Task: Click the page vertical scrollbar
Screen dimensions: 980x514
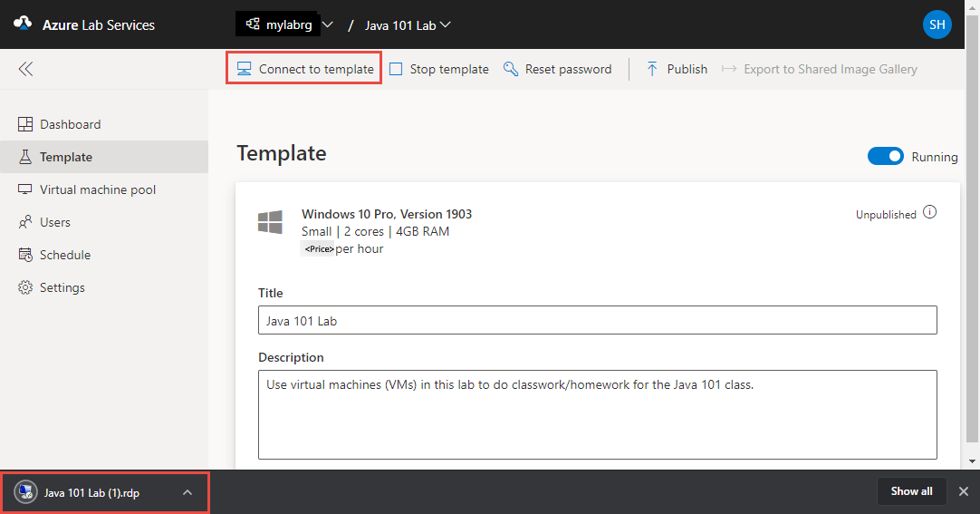Action: point(972,228)
